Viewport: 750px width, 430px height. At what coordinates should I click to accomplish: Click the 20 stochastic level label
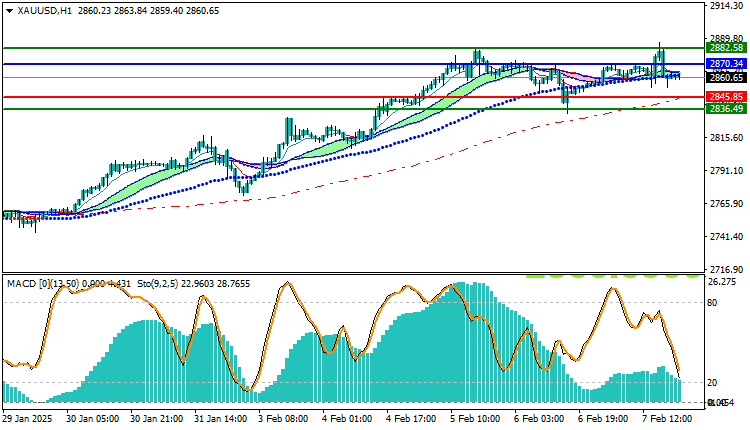tap(712, 382)
